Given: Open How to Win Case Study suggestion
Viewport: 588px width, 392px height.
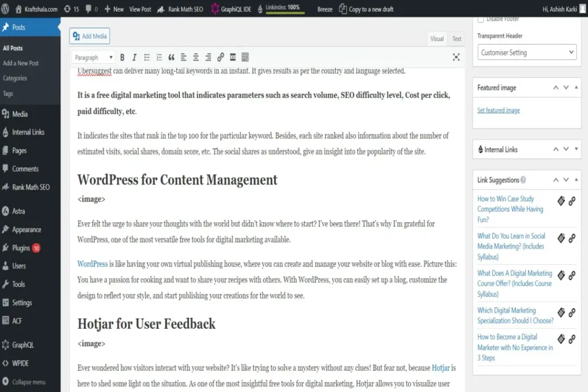Looking at the screenshot, I should 510,209.
